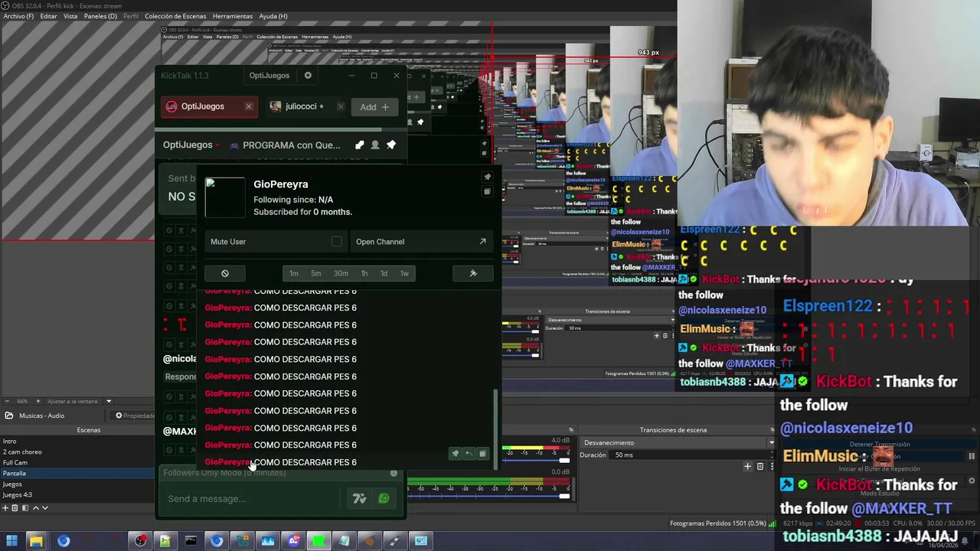Timeout GioPereyra for 30m
This screenshot has height=551, width=980.
pos(341,273)
